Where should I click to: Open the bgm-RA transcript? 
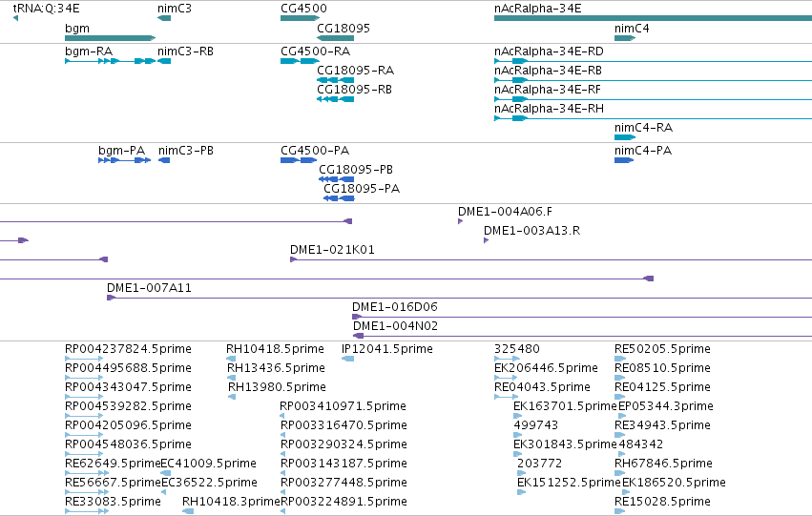pos(111,61)
